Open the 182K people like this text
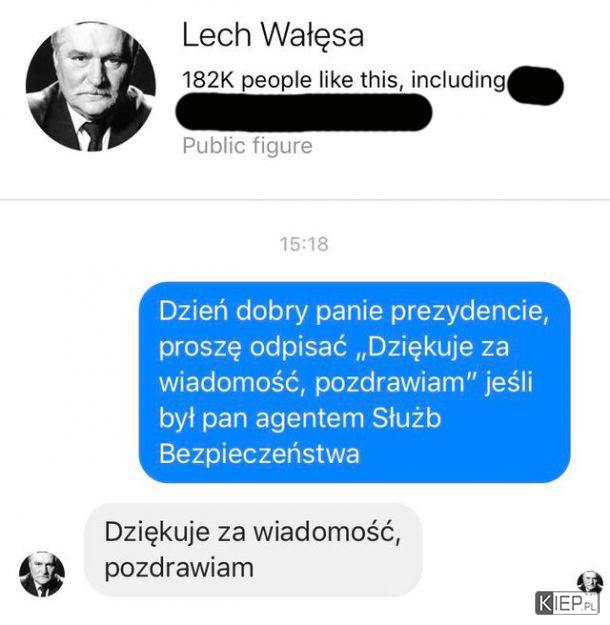The height and width of the screenshot is (625, 610). click(290, 80)
